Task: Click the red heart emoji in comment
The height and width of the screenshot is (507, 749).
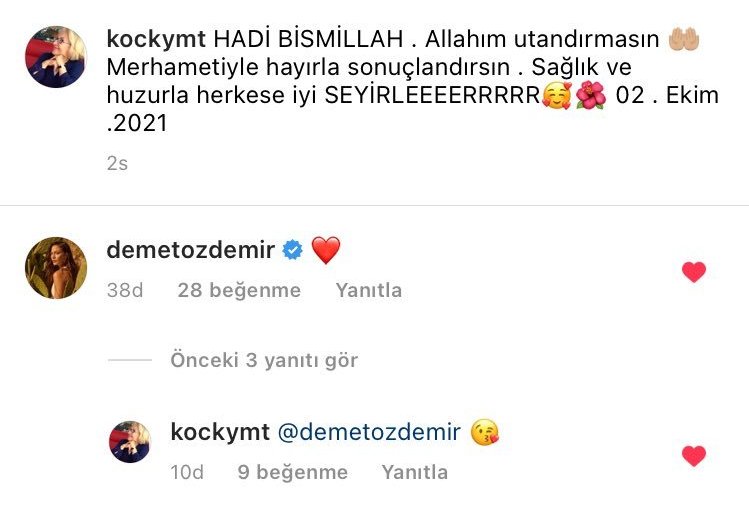Action: (326, 250)
